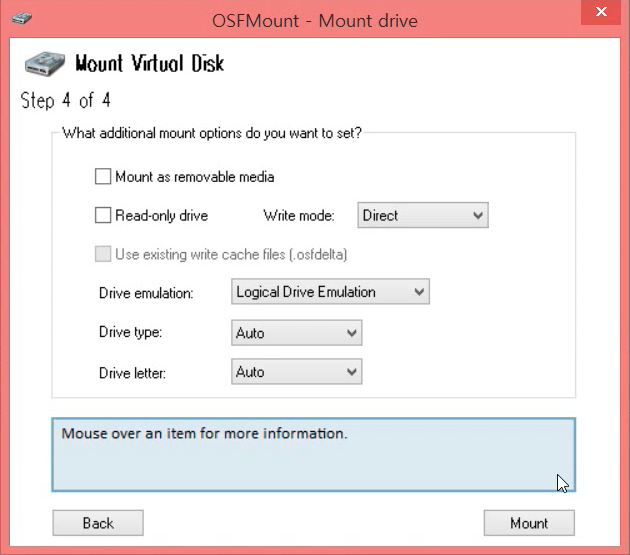630x555 pixels.
Task: Click the 'Drive letter:' label
Action: (x=132, y=373)
